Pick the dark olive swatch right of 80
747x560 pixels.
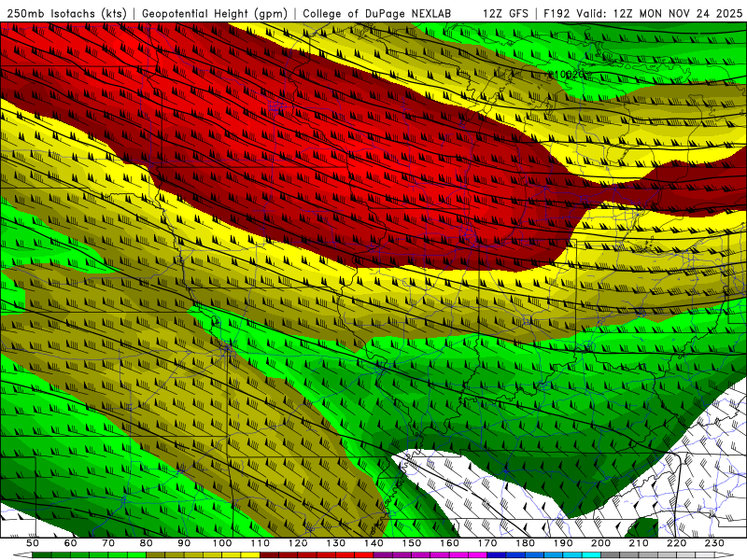pos(155,555)
